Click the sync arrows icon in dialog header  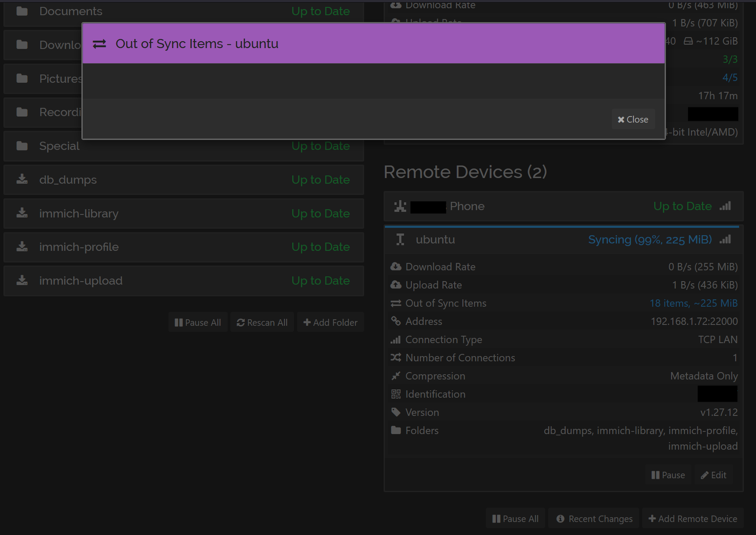click(x=99, y=44)
